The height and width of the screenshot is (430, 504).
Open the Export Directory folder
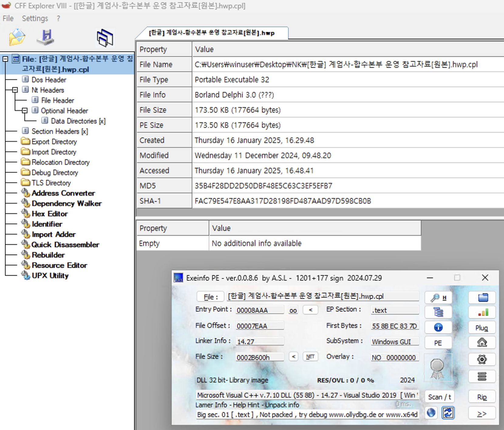tap(54, 142)
